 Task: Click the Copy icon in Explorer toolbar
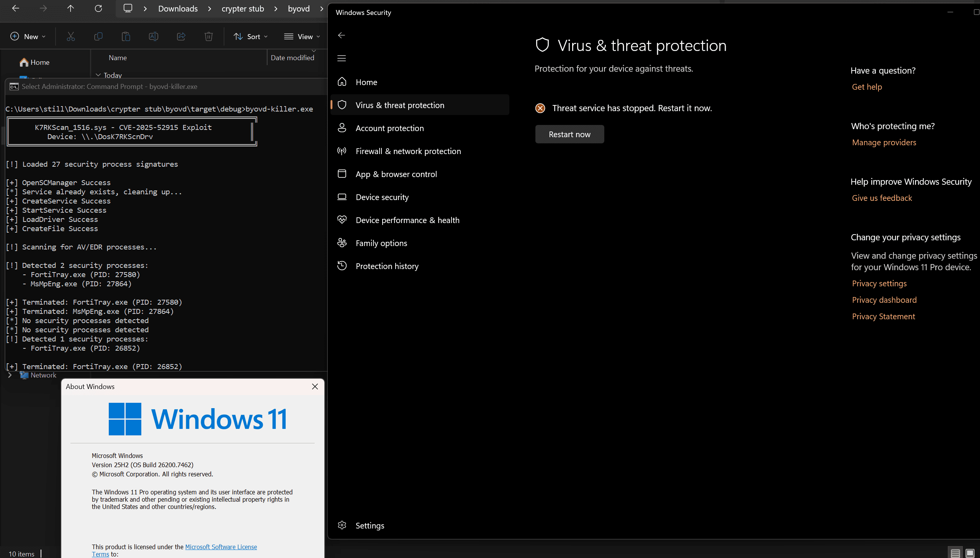coord(98,36)
